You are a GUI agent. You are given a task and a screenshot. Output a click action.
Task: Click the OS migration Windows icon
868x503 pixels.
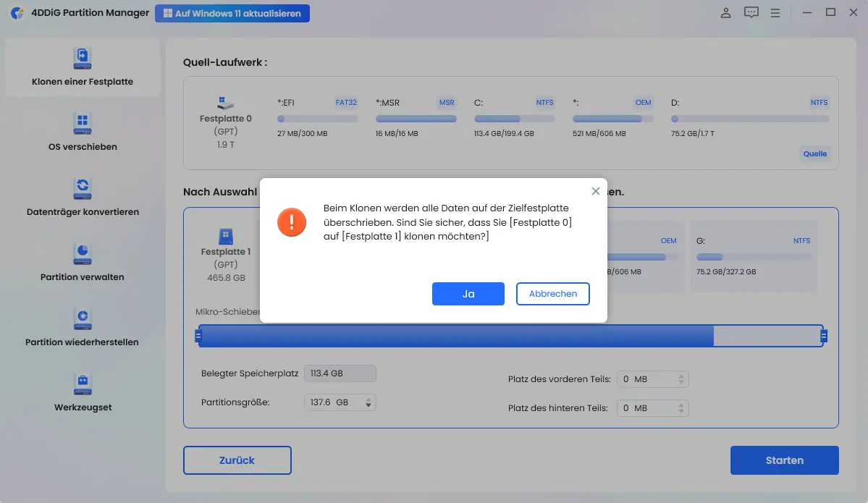(83, 124)
